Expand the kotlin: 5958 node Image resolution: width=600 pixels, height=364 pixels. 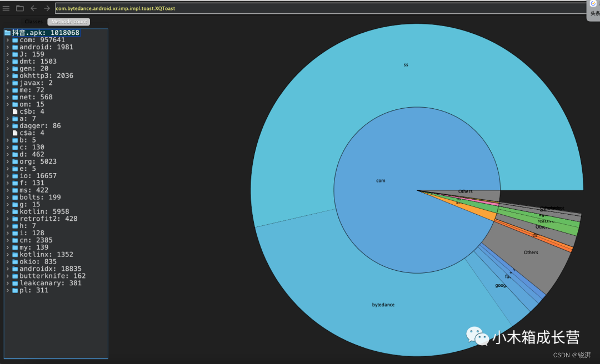(7, 212)
